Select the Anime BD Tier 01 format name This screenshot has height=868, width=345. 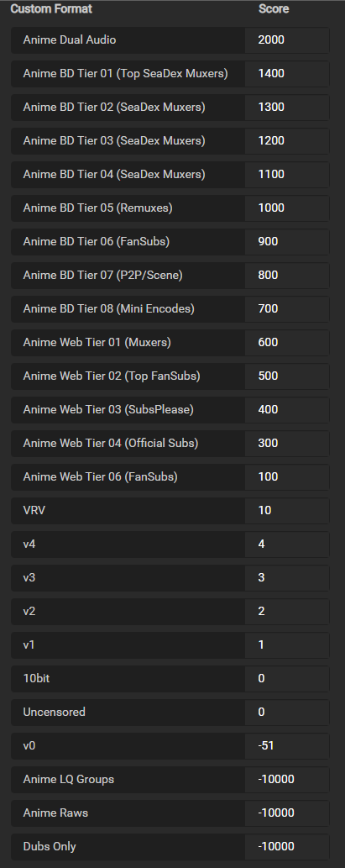[x=126, y=74]
